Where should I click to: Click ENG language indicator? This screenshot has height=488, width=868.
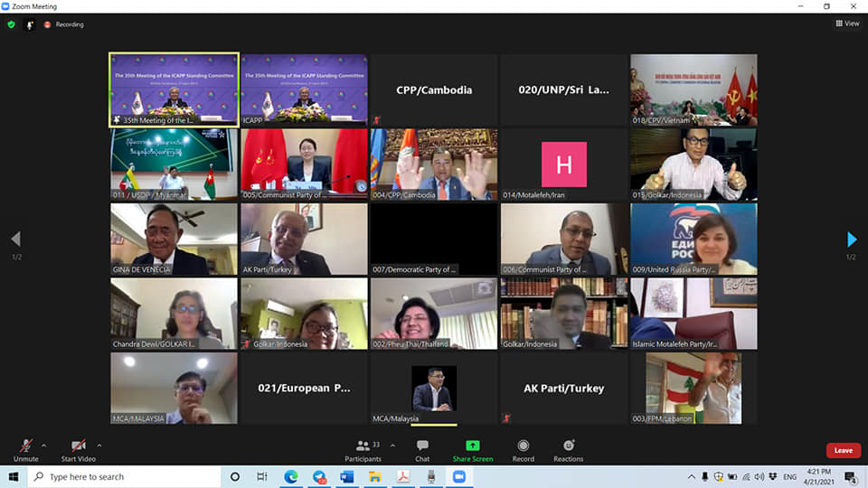[790, 476]
